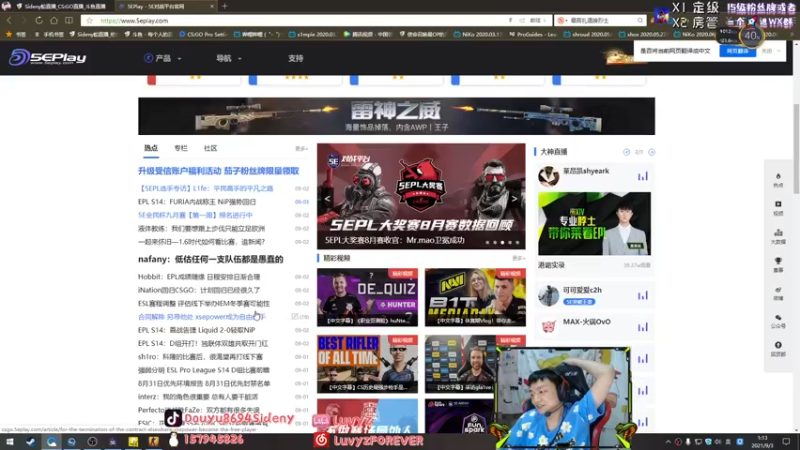800x450 pixels.
Task: Click the SEPlay logo in the header
Action: coord(47,58)
